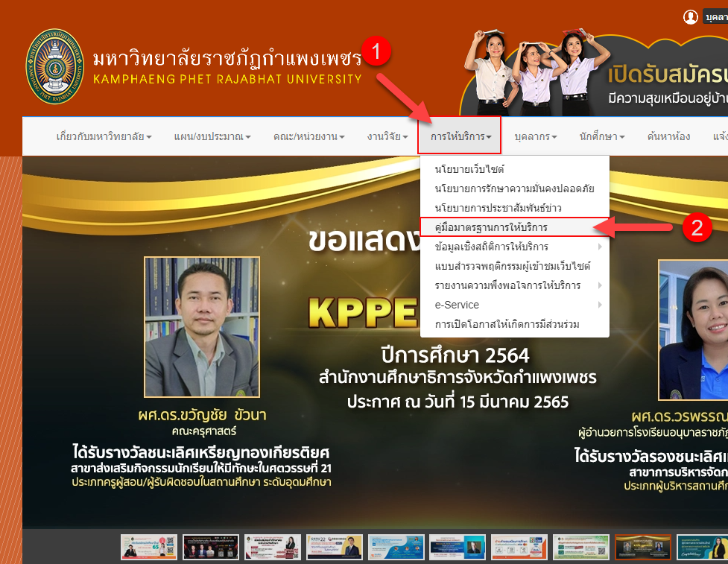728x564 pixels.
Task: Collapse the การให้บริการ dropdown menu
Action: pos(460,136)
